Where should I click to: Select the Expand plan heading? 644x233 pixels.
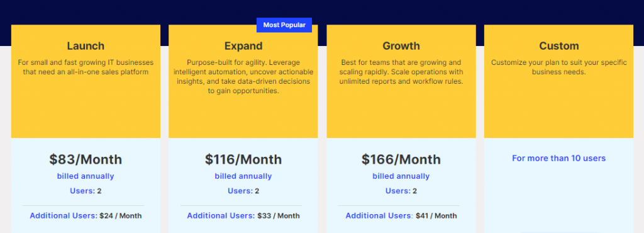click(x=243, y=46)
